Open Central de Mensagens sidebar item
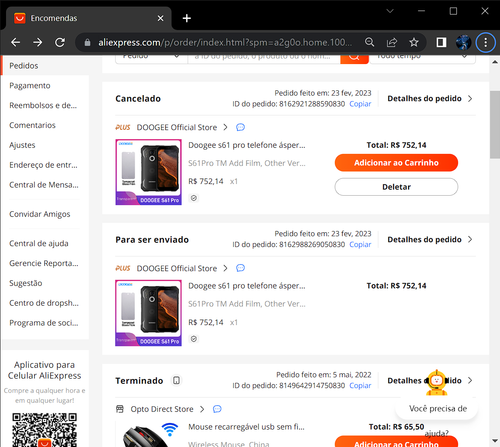The image size is (500, 447). click(x=44, y=185)
